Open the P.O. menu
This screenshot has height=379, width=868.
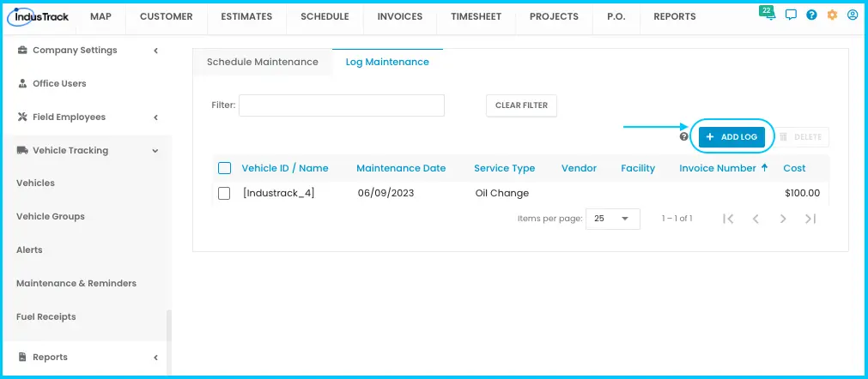pyautogui.click(x=616, y=16)
